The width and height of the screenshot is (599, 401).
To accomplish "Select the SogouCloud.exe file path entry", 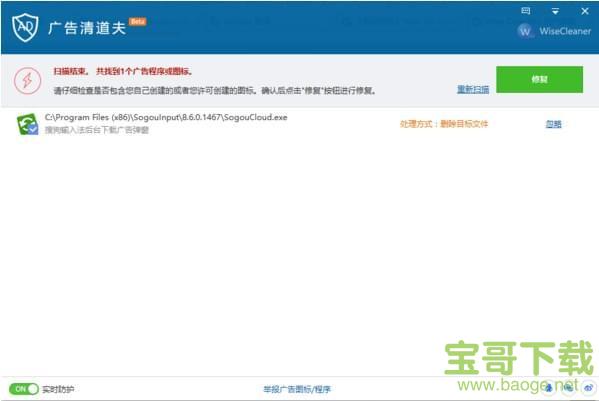I will 166,117.
